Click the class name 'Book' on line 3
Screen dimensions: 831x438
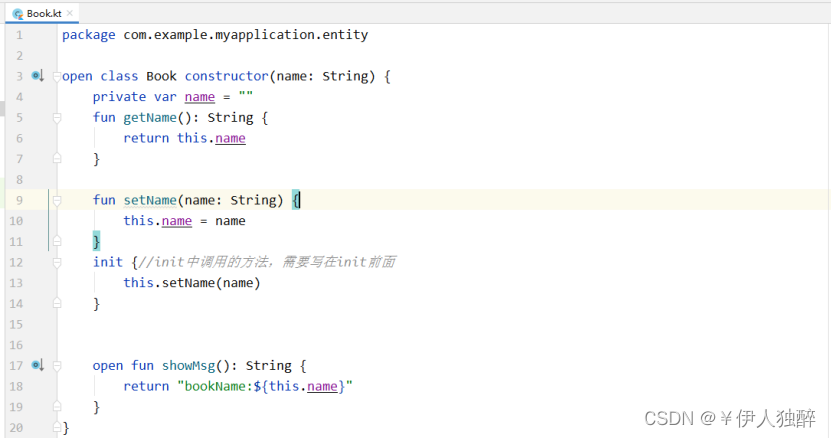[161, 76]
